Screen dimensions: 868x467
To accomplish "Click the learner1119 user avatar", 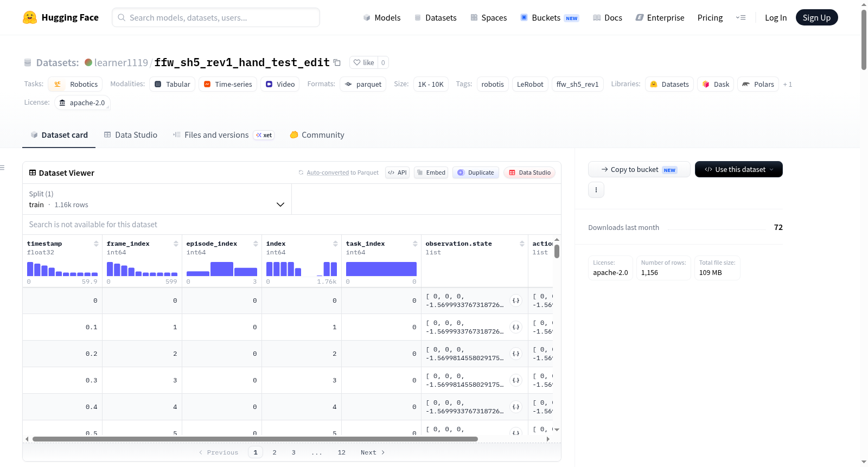I will (88, 62).
